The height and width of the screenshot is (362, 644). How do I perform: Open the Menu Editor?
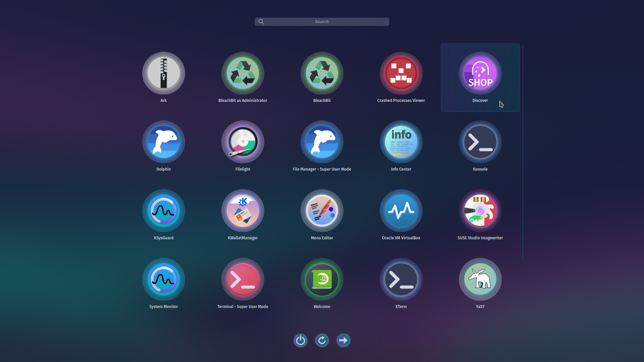click(x=322, y=211)
